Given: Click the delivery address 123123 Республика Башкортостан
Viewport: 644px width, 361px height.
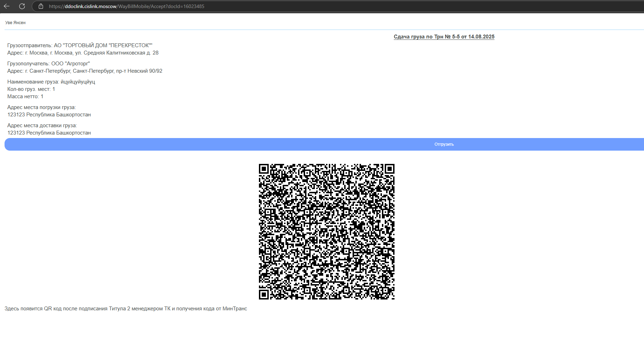Looking at the screenshot, I should (49, 133).
